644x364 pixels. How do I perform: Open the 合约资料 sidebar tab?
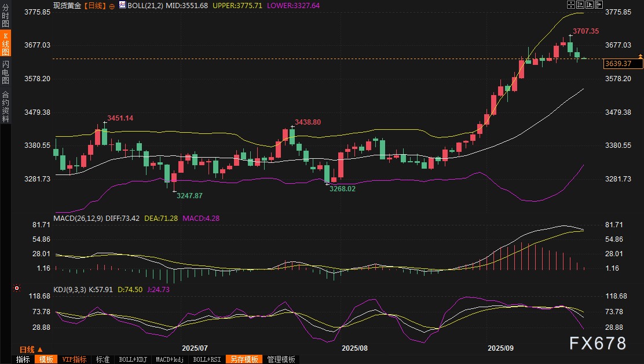click(5, 106)
